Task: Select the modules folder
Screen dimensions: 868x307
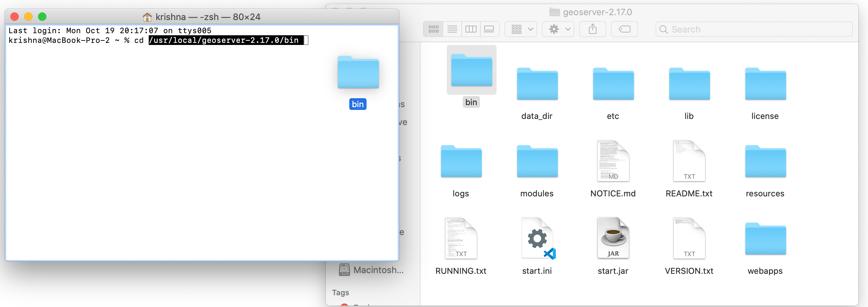Action: [x=537, y=161]
